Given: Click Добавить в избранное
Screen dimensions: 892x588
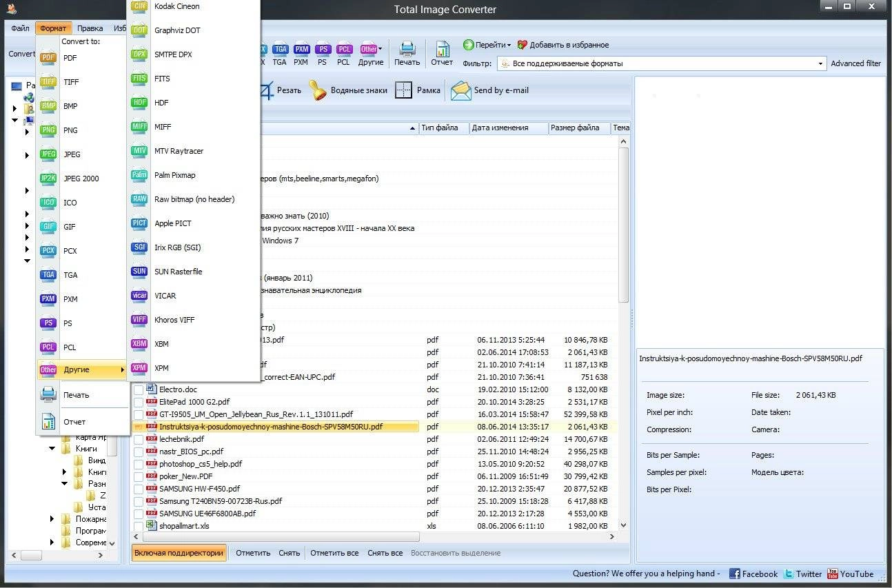Looking at the screenshot, I should coord(563,45).
